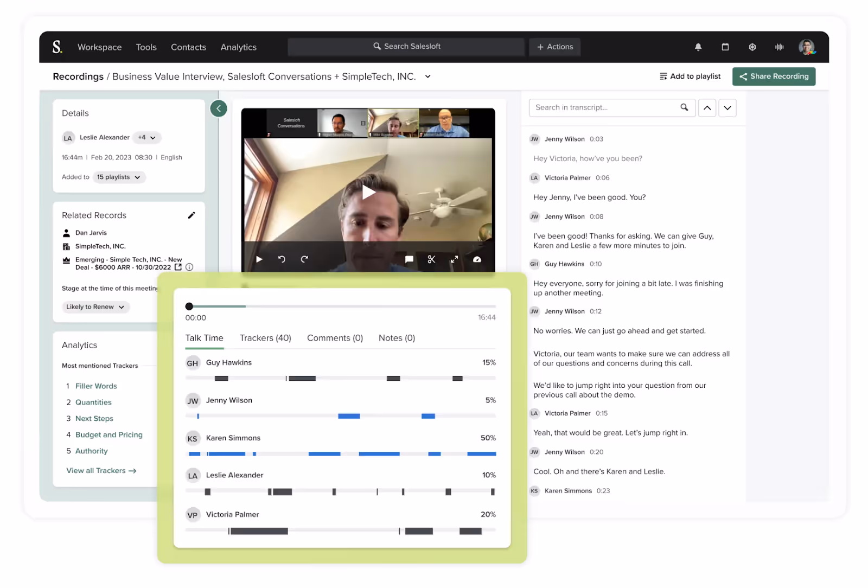
Task: Click the Dan Jarvis person icon
Action: pyautogui.click(x=66, y=233)
